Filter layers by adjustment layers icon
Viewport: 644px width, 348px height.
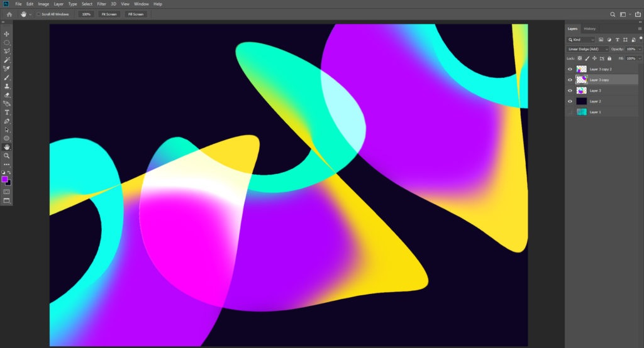click(x=609, y=40)
